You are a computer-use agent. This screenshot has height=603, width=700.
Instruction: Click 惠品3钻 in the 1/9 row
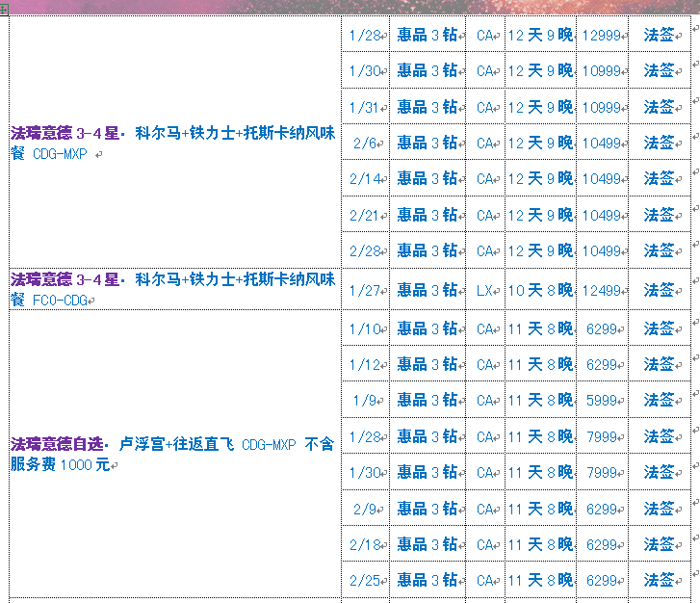point(428,400)
